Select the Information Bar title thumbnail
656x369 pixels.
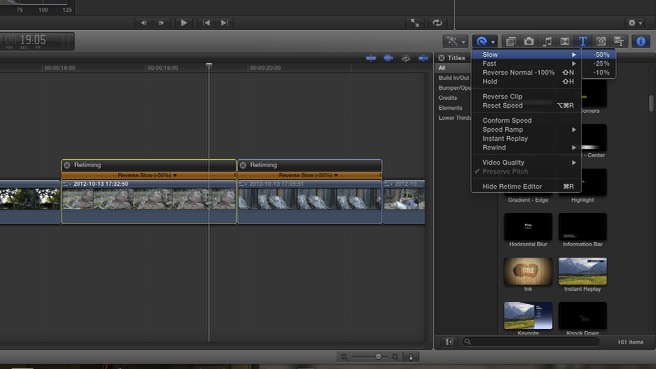click(x=582, y=226)
